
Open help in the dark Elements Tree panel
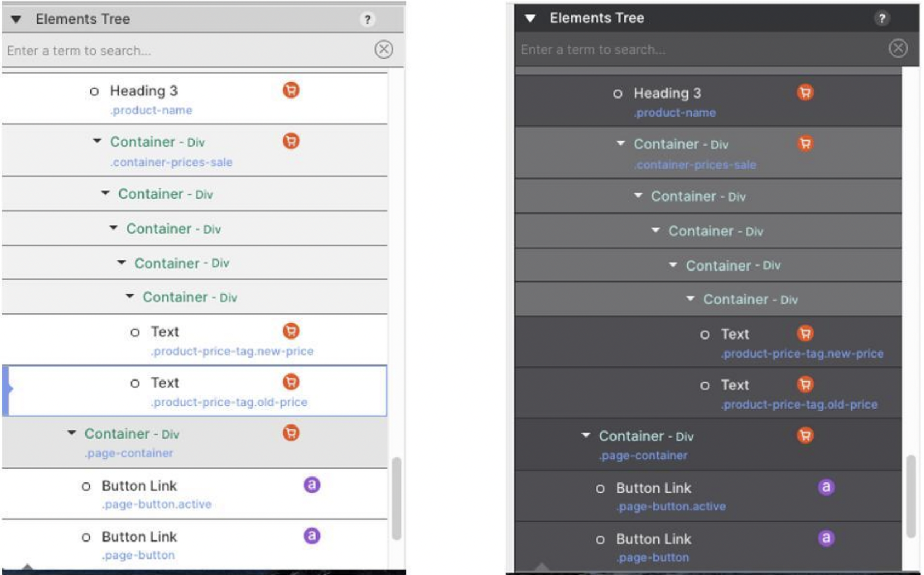point(881,19)
